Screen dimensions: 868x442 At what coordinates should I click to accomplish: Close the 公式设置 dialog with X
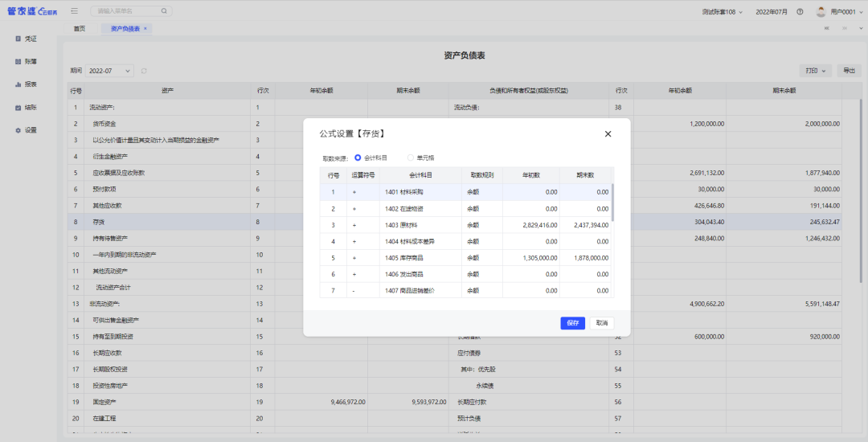coord(608,134)
